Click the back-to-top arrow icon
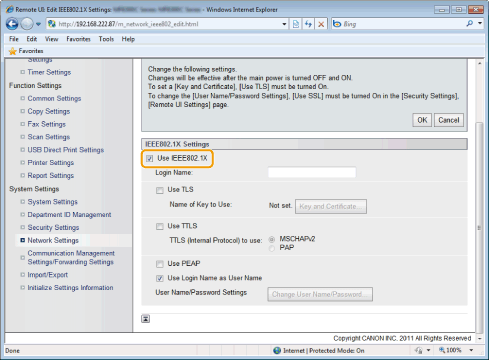Viewport: 489px width, 360px height. click(x=145, y=319)
